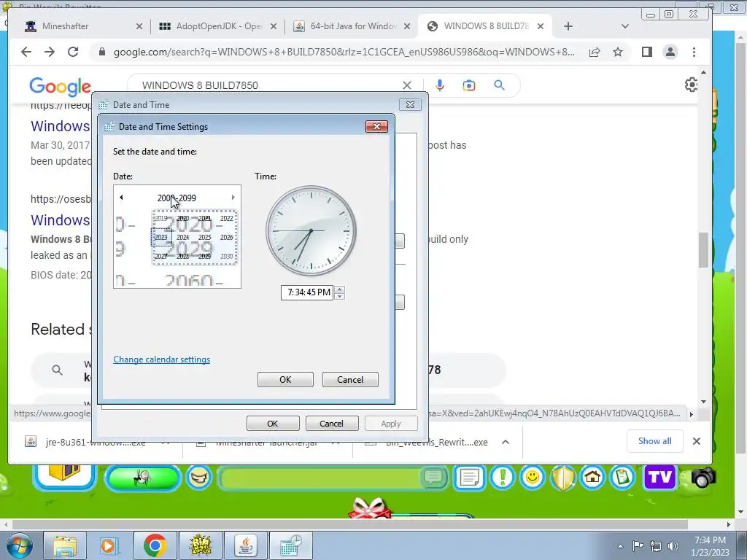
Task: Expand the Bin_Weevils_Rewrit exe download options
Action: point(506,442)
